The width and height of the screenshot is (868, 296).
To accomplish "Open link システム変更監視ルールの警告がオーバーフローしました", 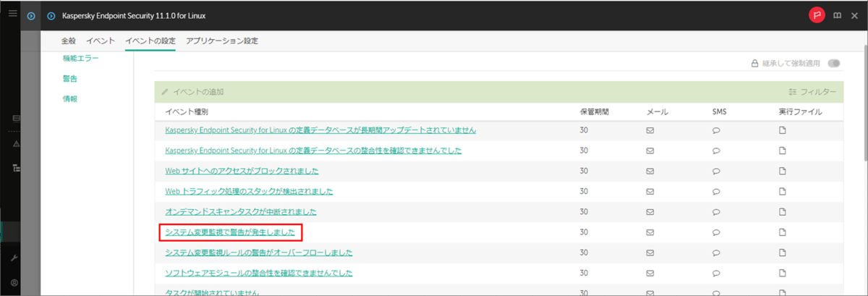I will point(259,253).
